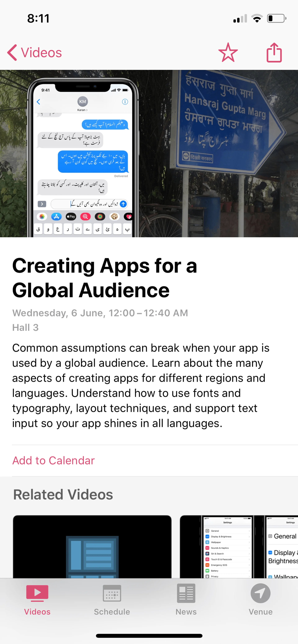The height and width of the screenshot is (644, 298).
Task: Play the Creating Apps video banner
Action: pos(149,153)
